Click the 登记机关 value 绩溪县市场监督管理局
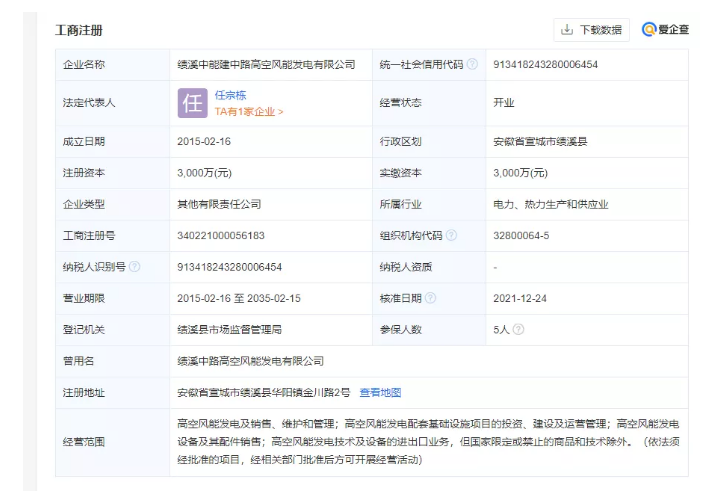 [229, 329]
